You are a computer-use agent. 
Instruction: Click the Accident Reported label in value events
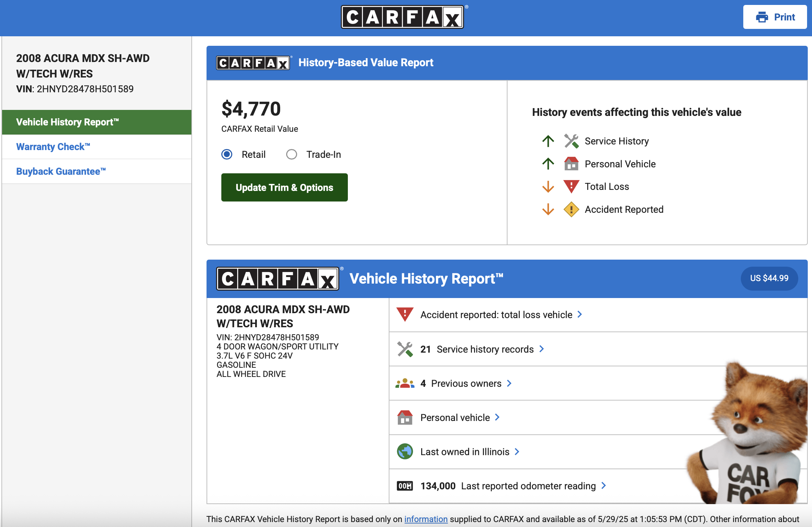coord(624,210)
